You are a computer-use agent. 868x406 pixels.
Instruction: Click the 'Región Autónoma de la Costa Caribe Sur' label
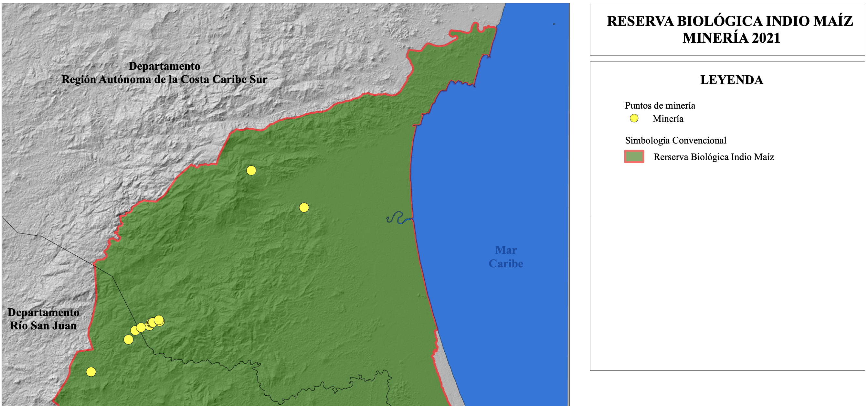(x=164, y=80)
